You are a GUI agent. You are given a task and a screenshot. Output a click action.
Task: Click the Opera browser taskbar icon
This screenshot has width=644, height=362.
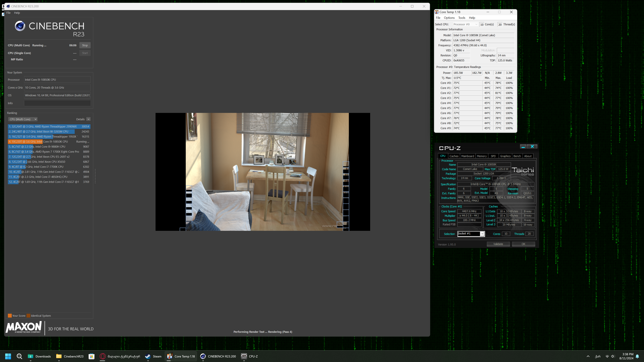(103, 356)
